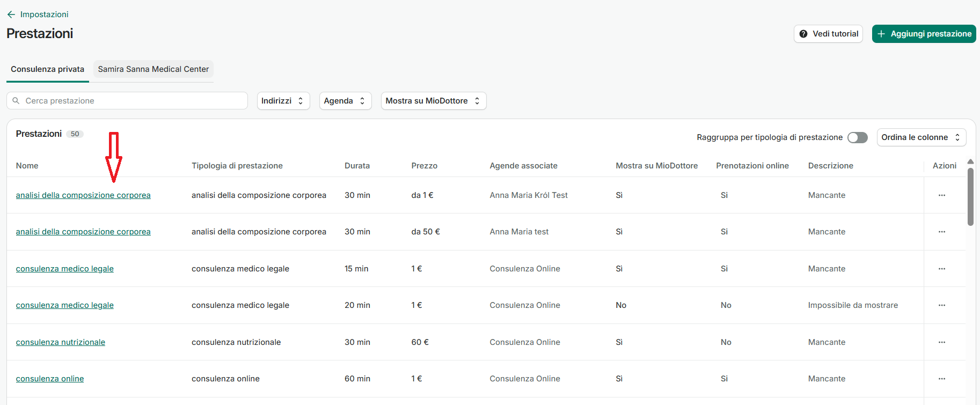Expand the Ordina le colonne dropdown
The width and height of the screenshot is (980, 405).
922,137
